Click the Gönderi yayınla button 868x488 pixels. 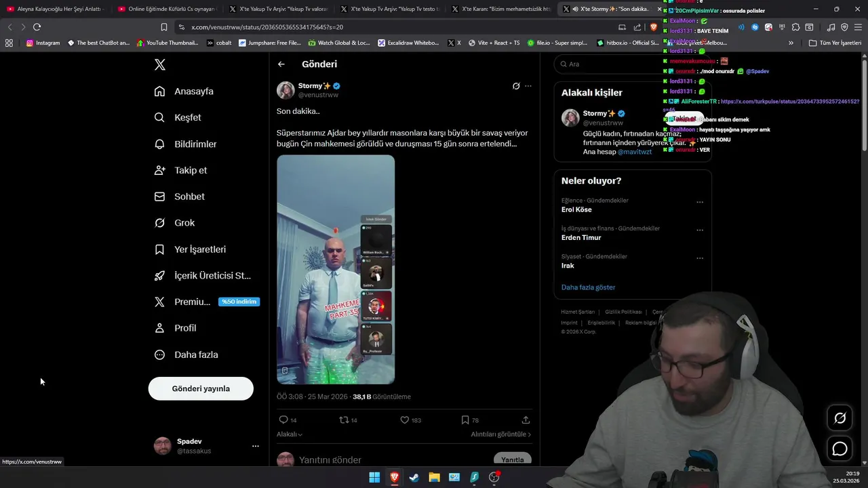(x=201, y=388)
